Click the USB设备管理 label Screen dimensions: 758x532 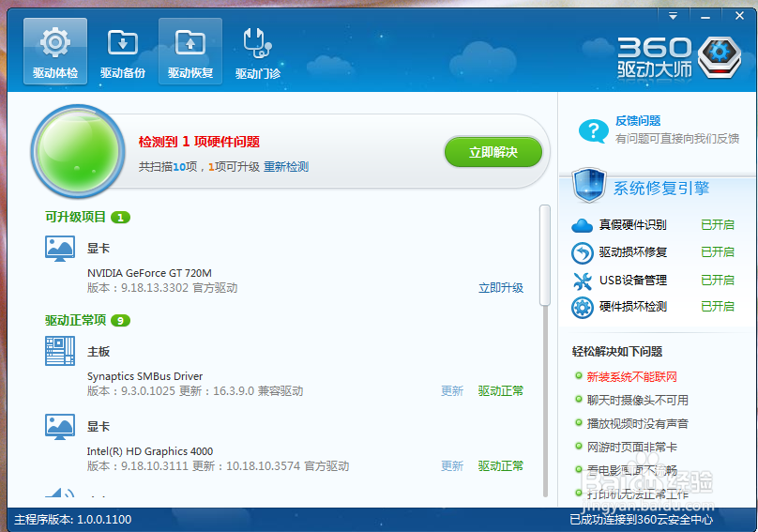click(x=633, y=280)
